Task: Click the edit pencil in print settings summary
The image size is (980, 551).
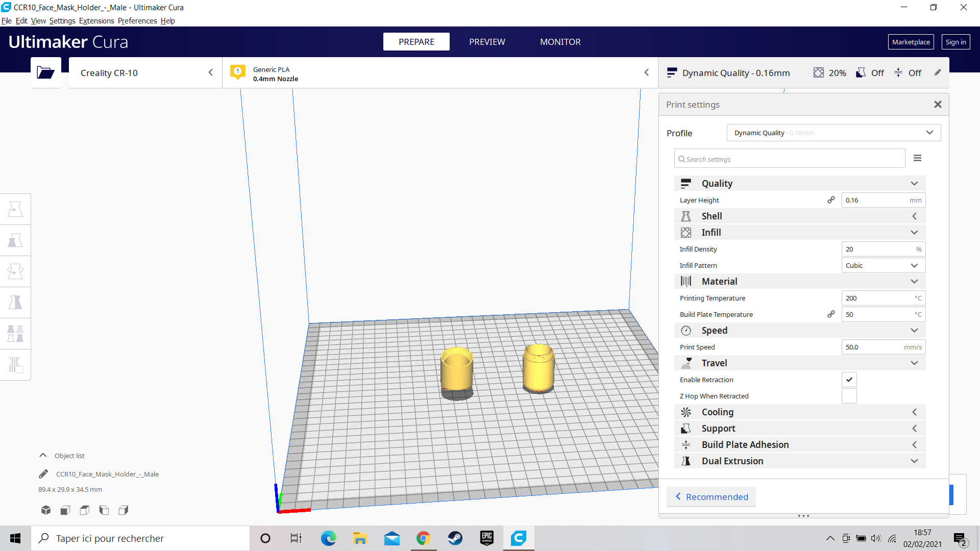Action: (x=938, y=72)
